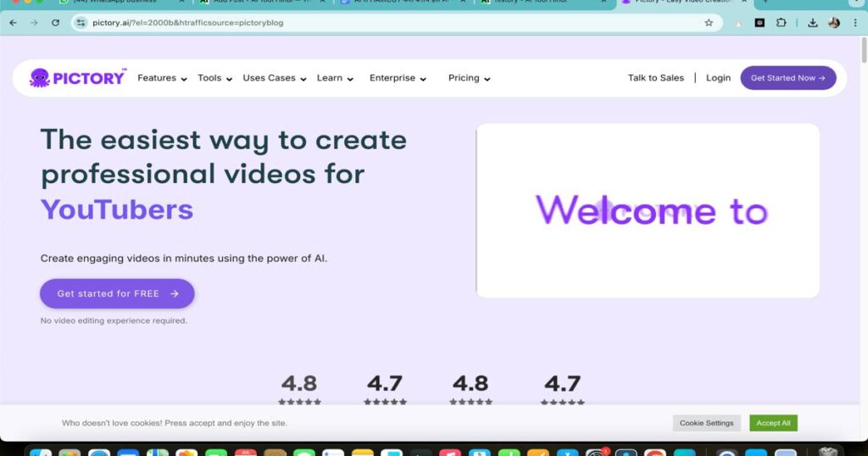Screen dimensions: 868x456
Task: Click the page vertical scrollbar
Action: pos(864,50)
